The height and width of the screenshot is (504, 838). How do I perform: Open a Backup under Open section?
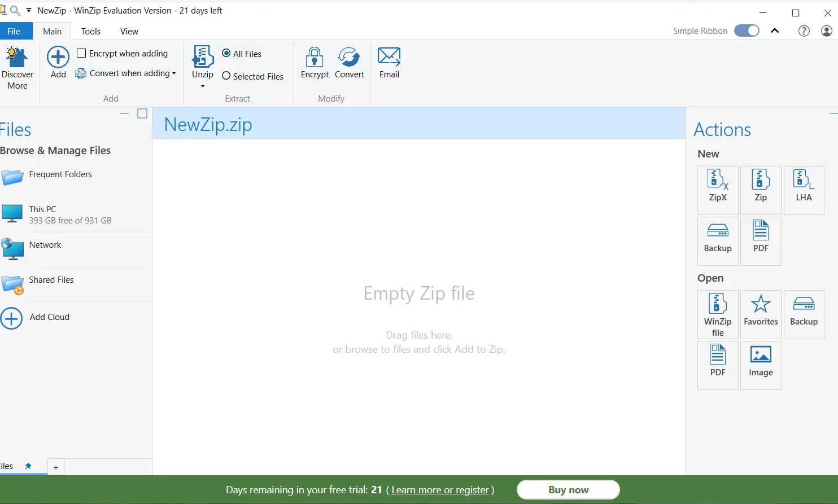(x=804, y=314)
